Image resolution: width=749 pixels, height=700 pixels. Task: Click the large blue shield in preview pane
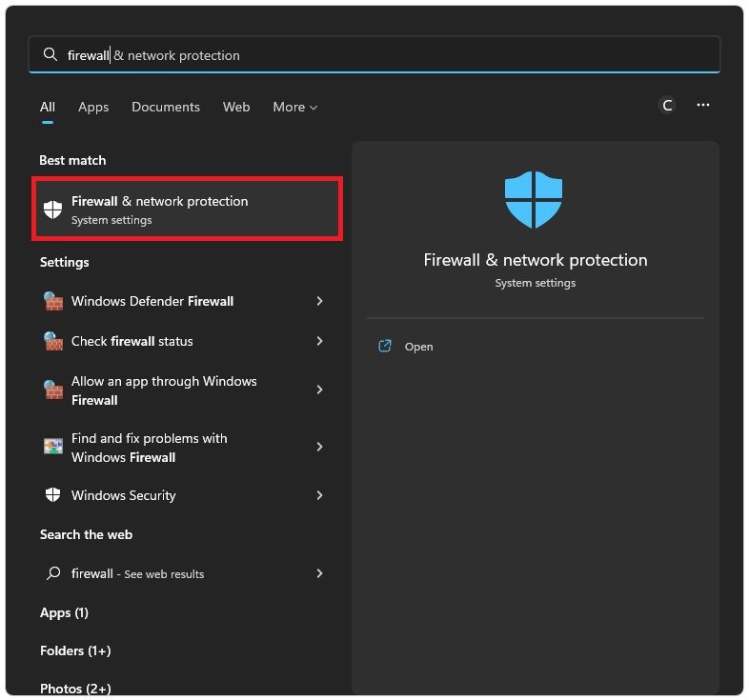(533, 200)
